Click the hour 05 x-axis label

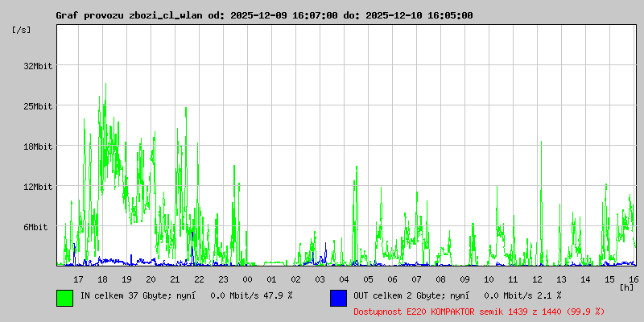pos(369,279)
